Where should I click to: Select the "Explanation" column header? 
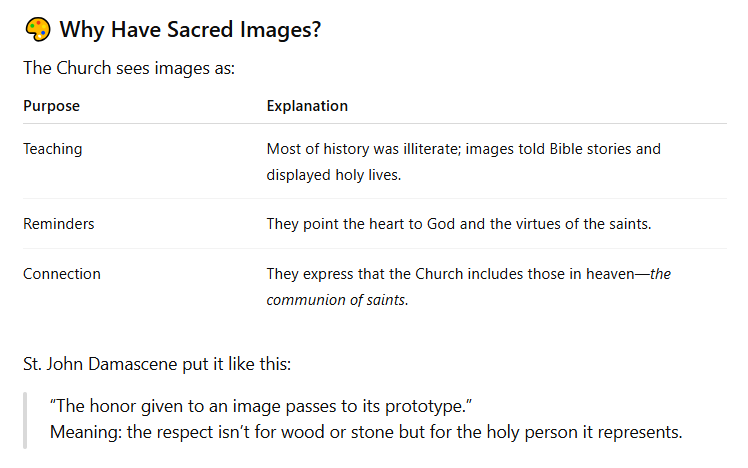point(307,106)
